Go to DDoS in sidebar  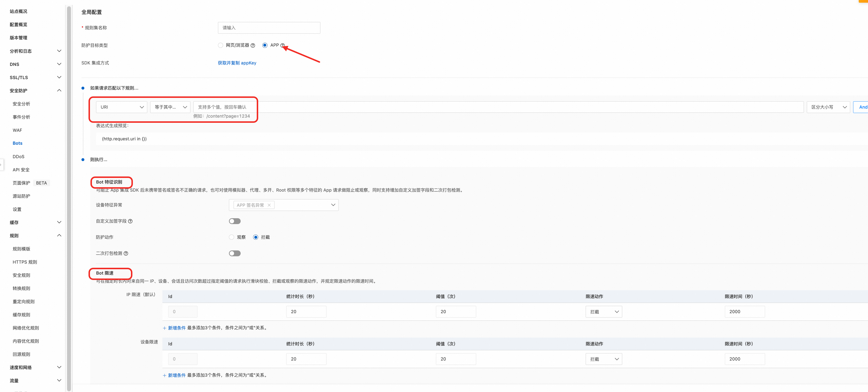click(19, 156)
